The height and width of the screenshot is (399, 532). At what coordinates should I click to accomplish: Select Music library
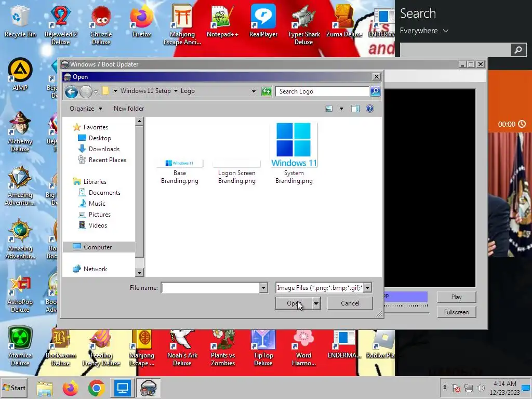click(97, 204)
